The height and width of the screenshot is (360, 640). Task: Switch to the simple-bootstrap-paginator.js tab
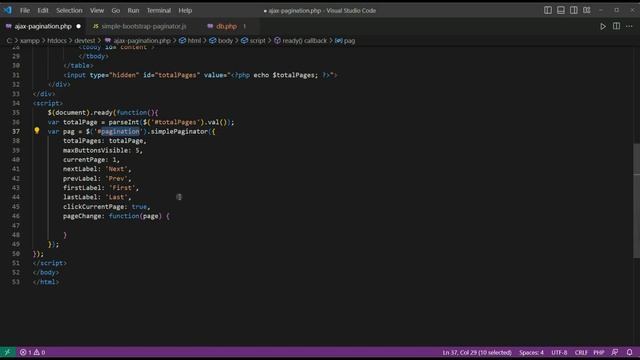(x=144, y=26)
